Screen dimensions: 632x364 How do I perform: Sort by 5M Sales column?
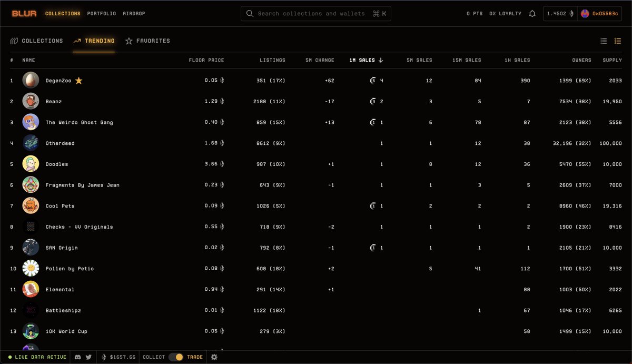click(x=419, y=60)
